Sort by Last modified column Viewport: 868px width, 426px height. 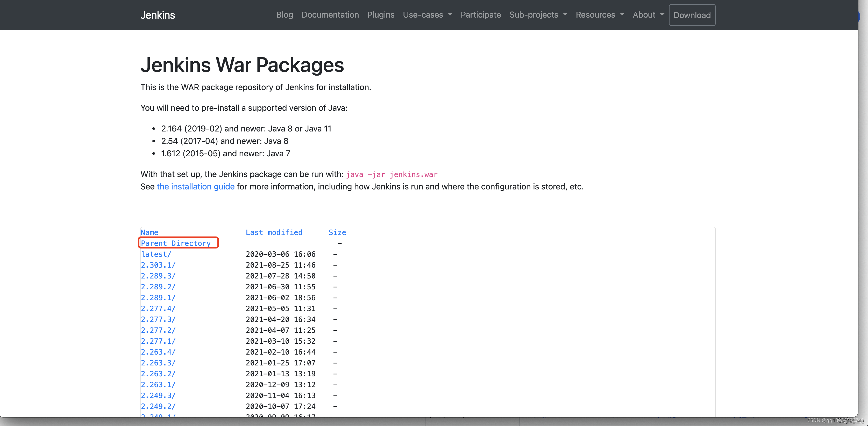274,232
